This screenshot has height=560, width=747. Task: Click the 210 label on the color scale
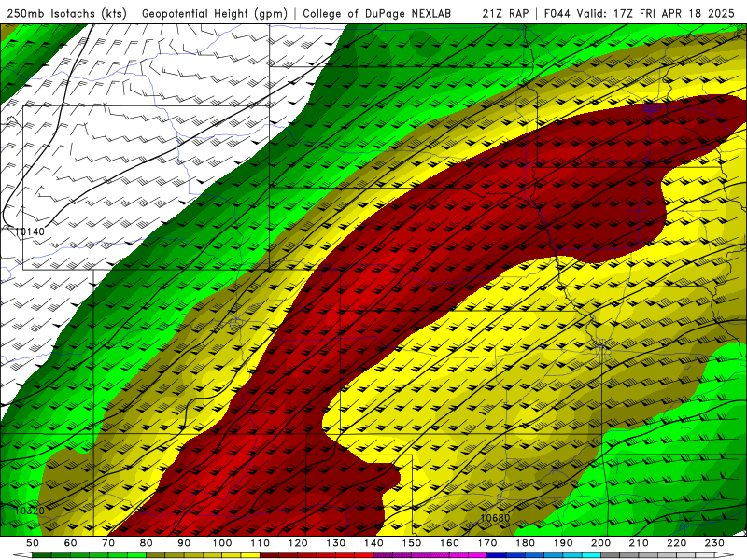[x=639, y=543]
